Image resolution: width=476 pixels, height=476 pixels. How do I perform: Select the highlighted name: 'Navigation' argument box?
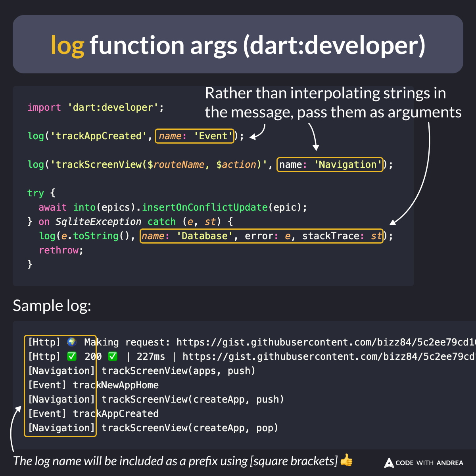coord(330,165)
